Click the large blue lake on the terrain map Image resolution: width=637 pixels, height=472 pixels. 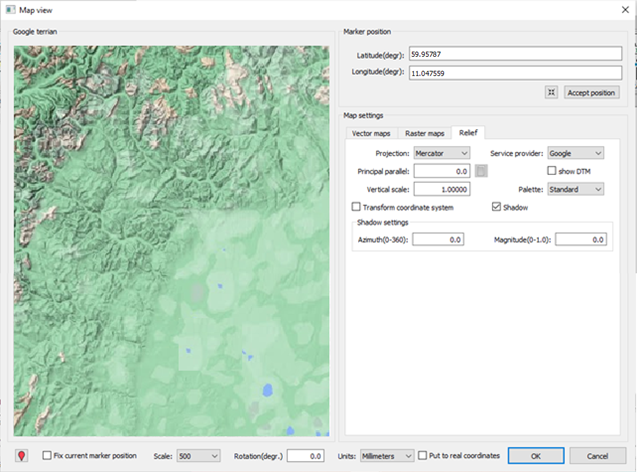click(267, 390)
